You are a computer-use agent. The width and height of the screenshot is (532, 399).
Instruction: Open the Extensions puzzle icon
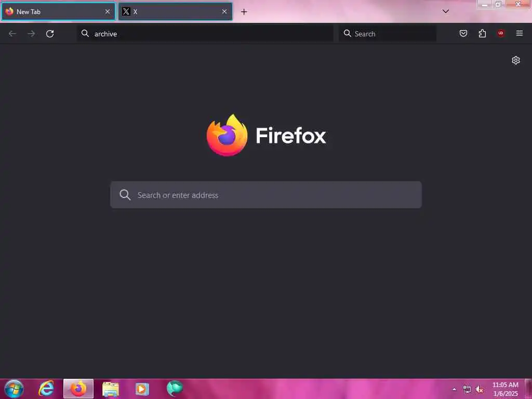(x=482, y=33)
